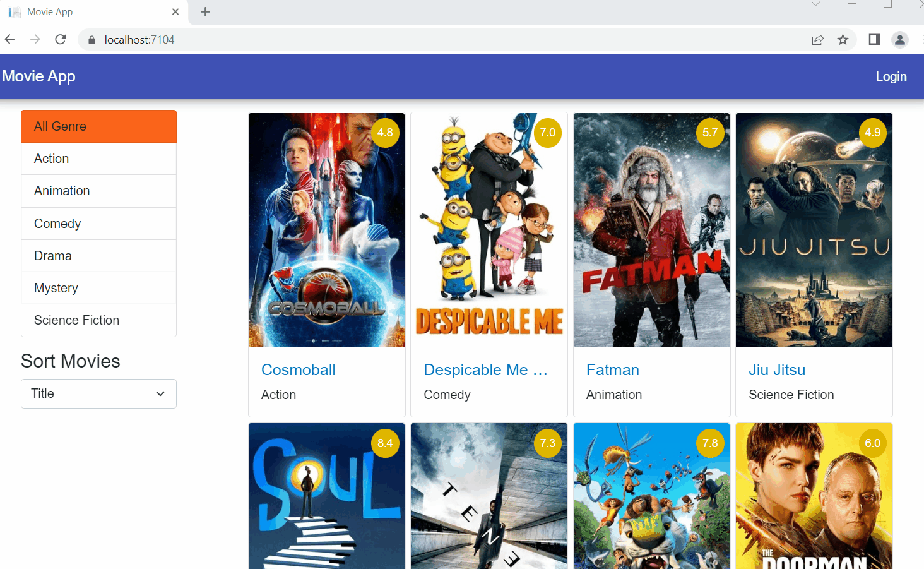Open the Tenet movie poster
The height and width of the screenshot is (569, 924).
click(489, 496)
